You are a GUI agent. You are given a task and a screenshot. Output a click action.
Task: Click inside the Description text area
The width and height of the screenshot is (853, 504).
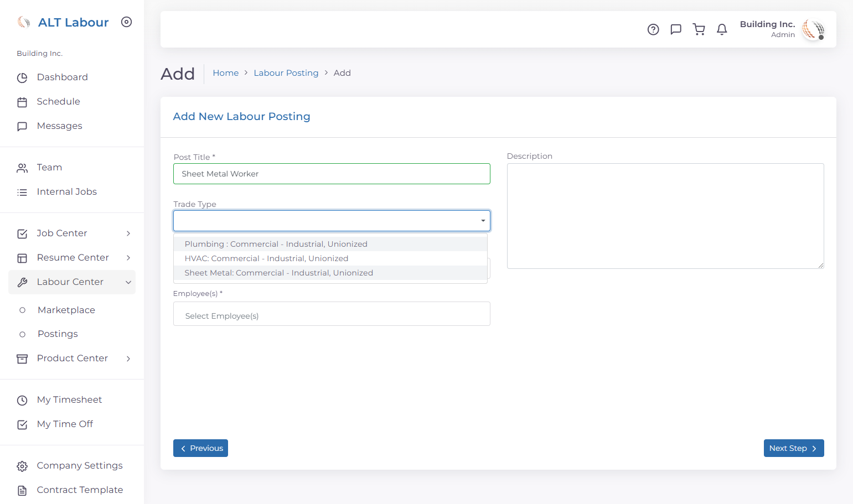pos(665,216)
